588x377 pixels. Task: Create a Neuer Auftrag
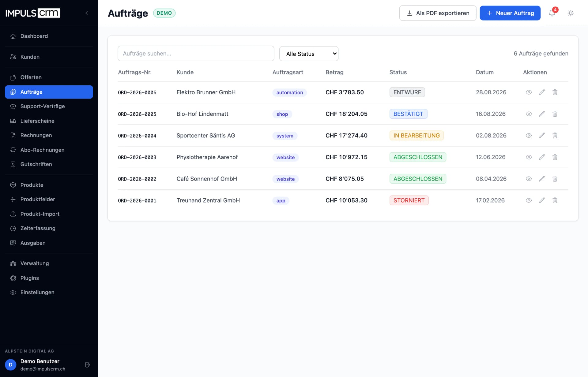pyautogui.click(x=510, y=13)
